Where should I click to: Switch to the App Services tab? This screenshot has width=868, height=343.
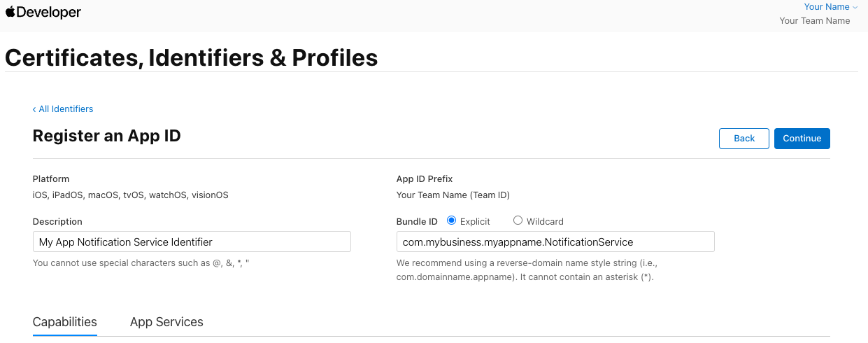[166, 322]
